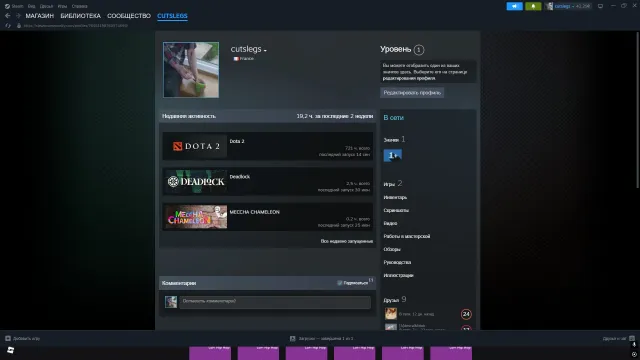Click friend's level 24 badge
The width and height of the screenshot is (640, 360).
(x=466, y=314)
